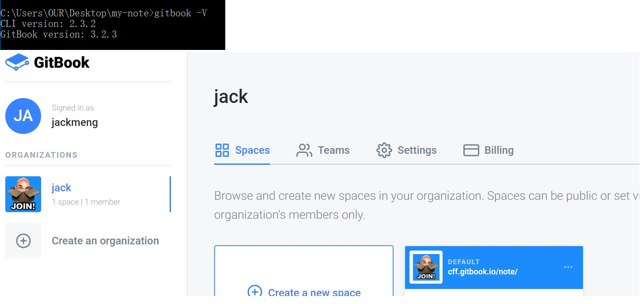Click Create a new space

coord(314,292)
